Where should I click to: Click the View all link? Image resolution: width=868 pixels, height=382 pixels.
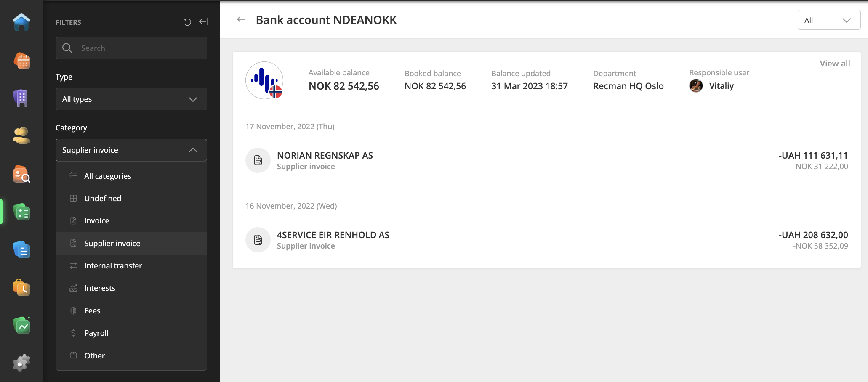point(834,64)
